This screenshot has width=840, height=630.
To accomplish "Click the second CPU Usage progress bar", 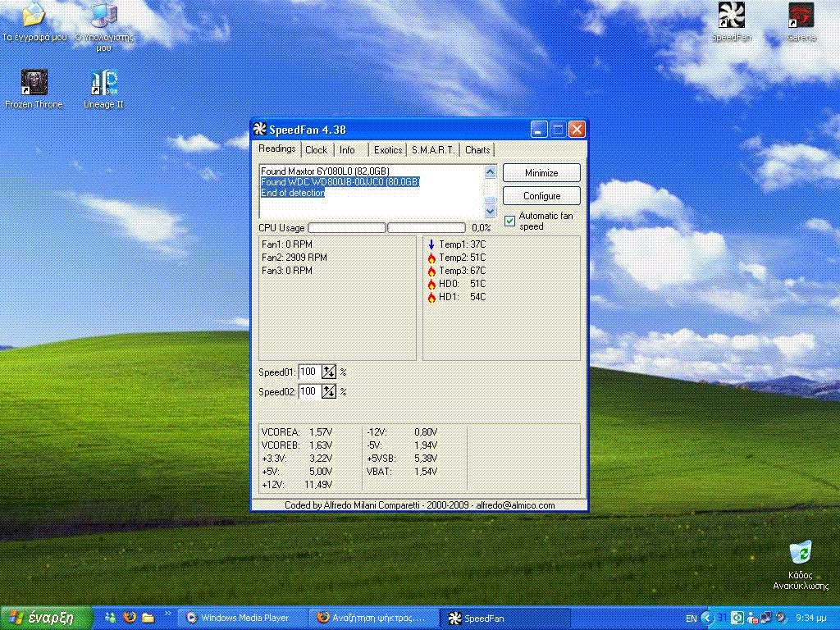I will 426,228.
